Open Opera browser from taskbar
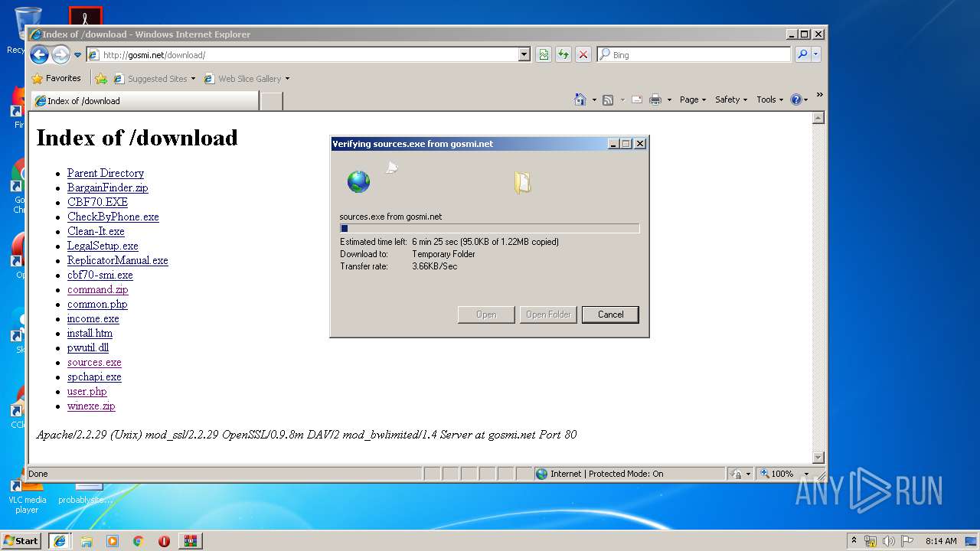The width and height of the screenshot is (980, 551). 164,541
